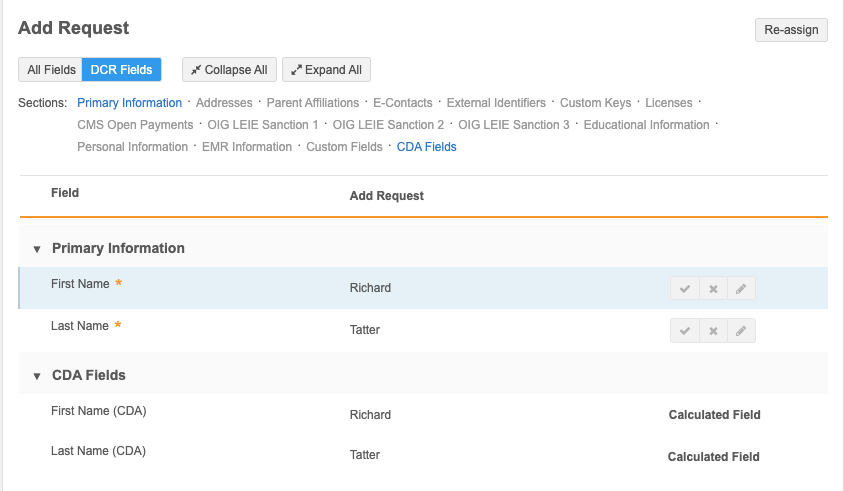Image resolution: width=844 pixels, height=491 pixels.
Task: Collapse the Primary Information section
Action: [37, 249]
